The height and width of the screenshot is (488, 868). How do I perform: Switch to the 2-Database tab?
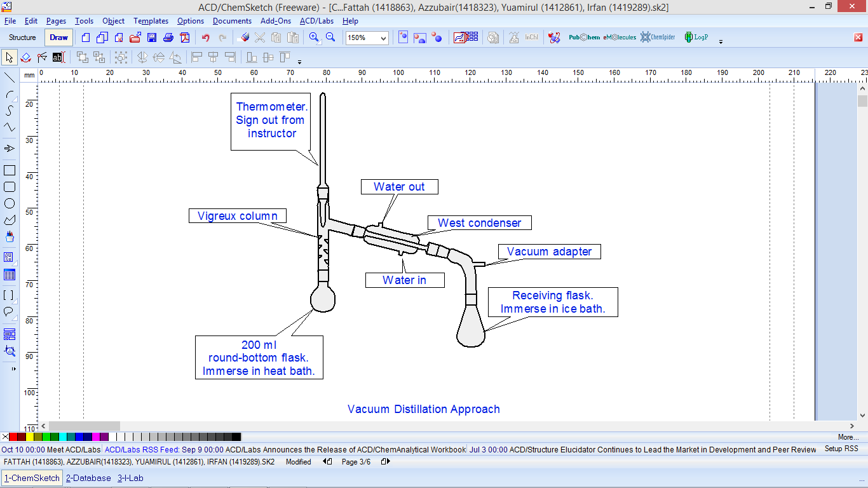pos(88,478)
